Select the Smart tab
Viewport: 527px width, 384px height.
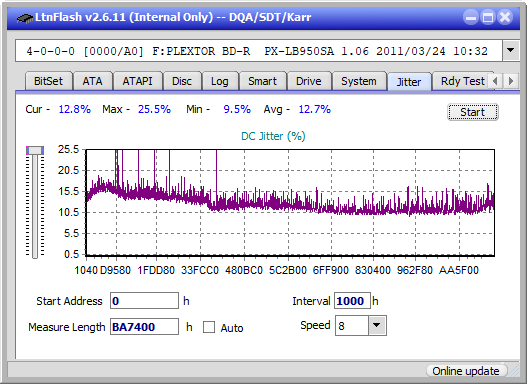262,81
